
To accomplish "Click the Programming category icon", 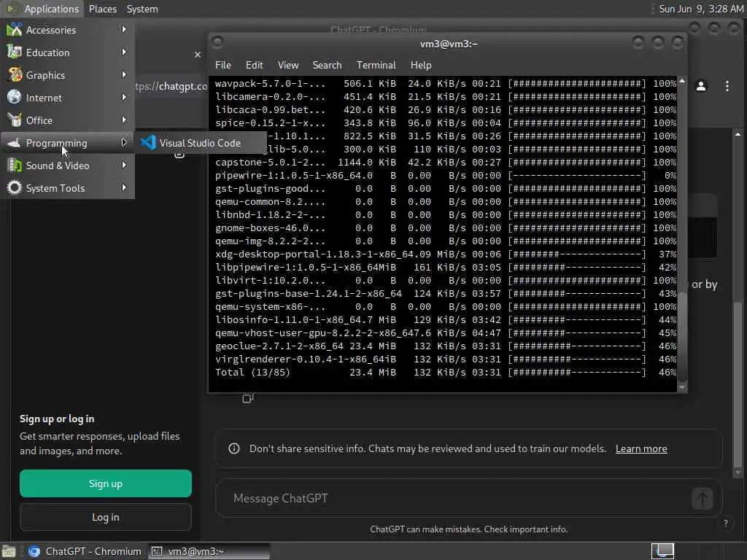I will point(15,142).
